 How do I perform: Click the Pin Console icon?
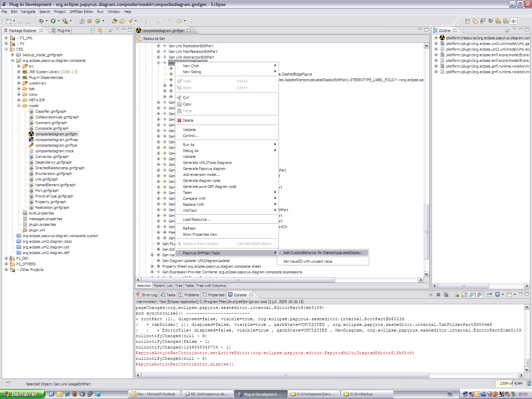pyautogui.click(x=489, y=295)
